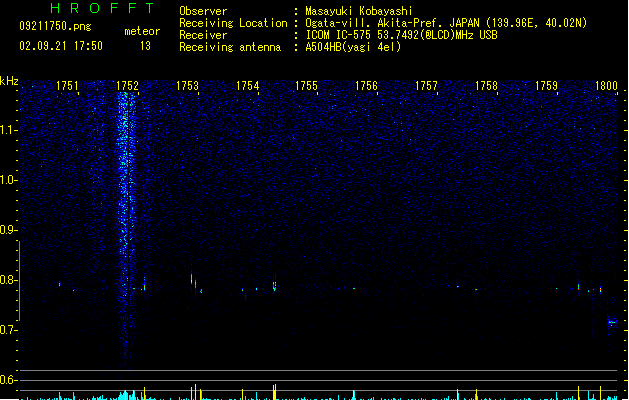This screenshot has height=400, width=629.
Task: Click the gray vertical range bar left of the 0.8 kHz label
Action: point(20,281)
